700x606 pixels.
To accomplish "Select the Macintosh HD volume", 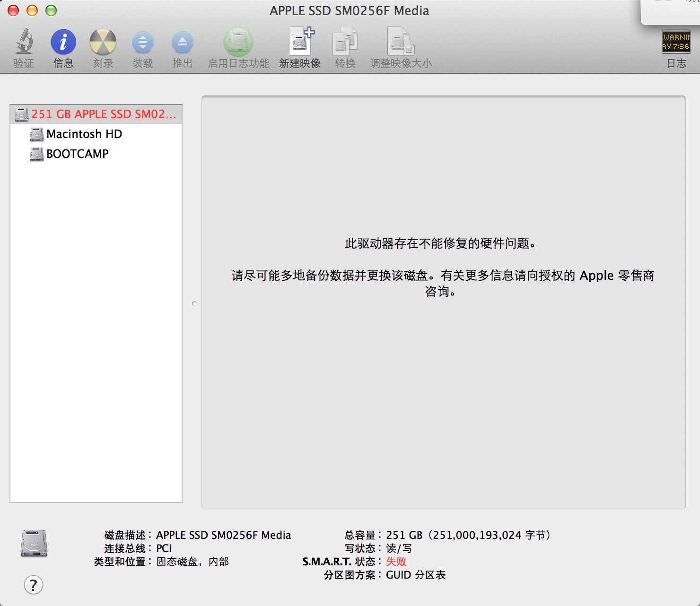I will tap(84, 134).
